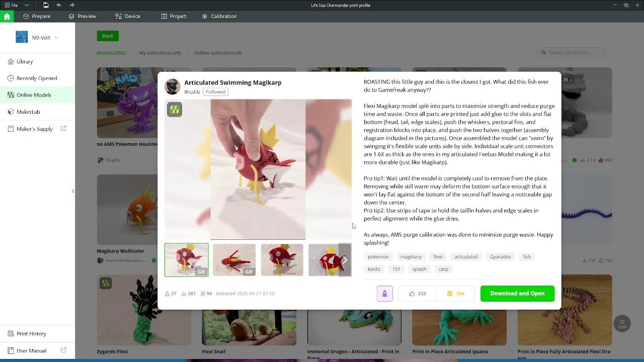Click the green badge icon on the main image
This screenshot has height=362, width=644.
pyautogui.click(x=175, y=110)
